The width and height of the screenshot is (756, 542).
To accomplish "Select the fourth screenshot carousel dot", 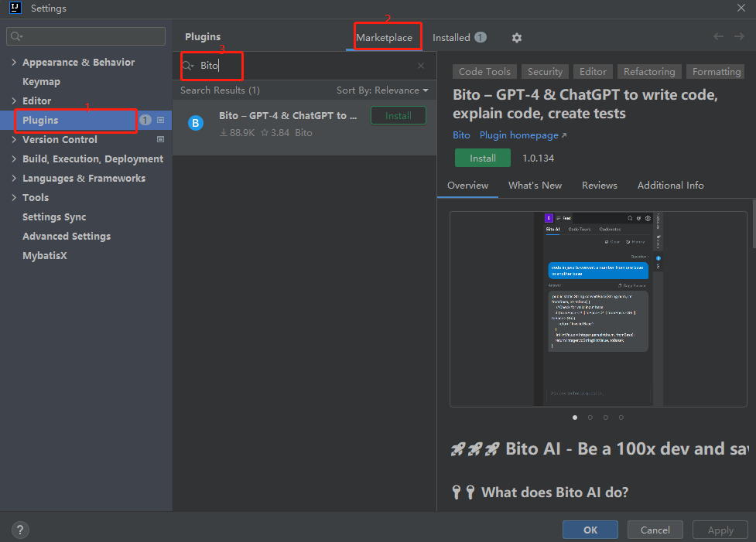I will (621, 418).
